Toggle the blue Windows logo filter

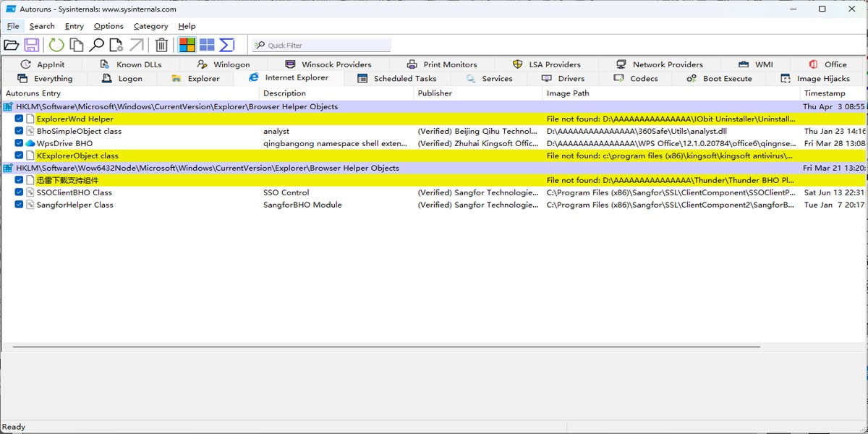[207, 45]
